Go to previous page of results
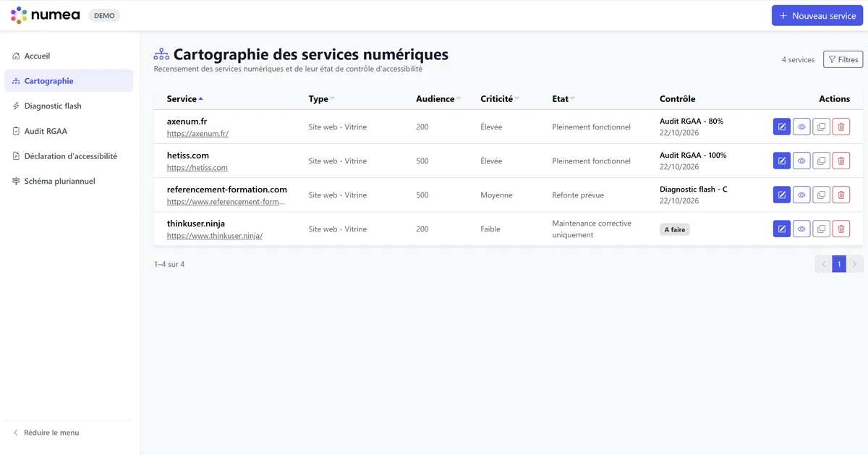 click(823, 264)
